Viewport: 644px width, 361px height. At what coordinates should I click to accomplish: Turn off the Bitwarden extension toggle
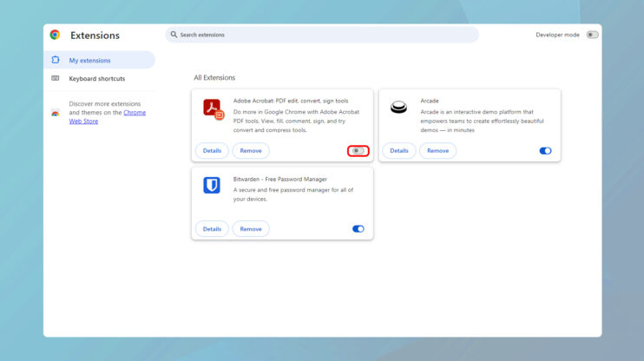(358, 229)
